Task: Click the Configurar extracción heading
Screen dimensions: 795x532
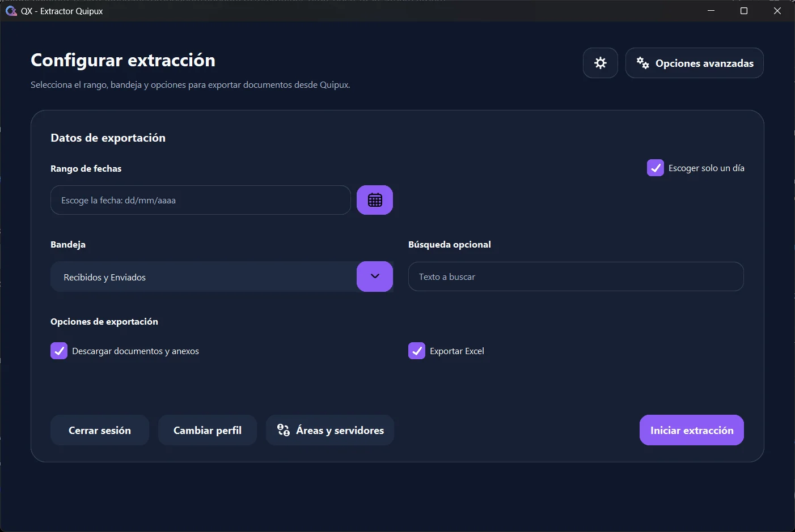Action: 123,60
